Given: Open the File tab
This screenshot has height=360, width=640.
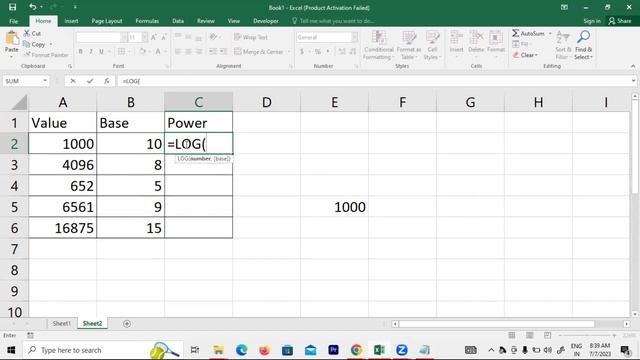Looking at the screenshot, I should click(13, 21).
